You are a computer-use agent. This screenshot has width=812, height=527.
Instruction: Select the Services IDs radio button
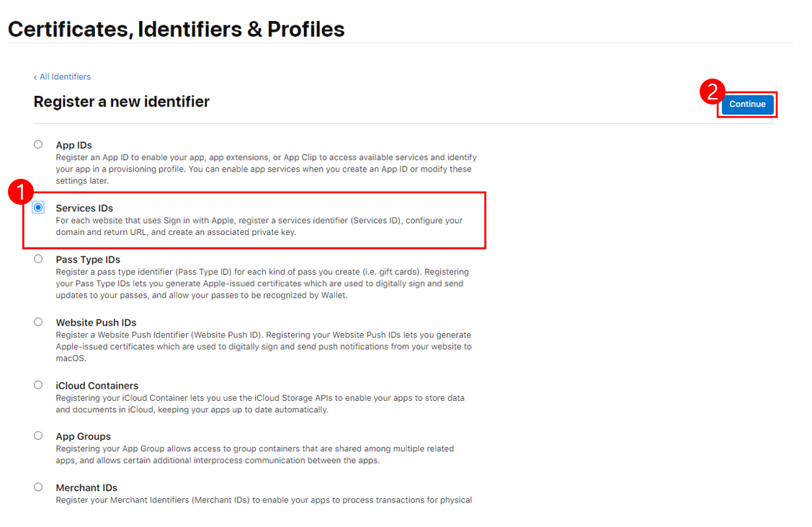38,208
